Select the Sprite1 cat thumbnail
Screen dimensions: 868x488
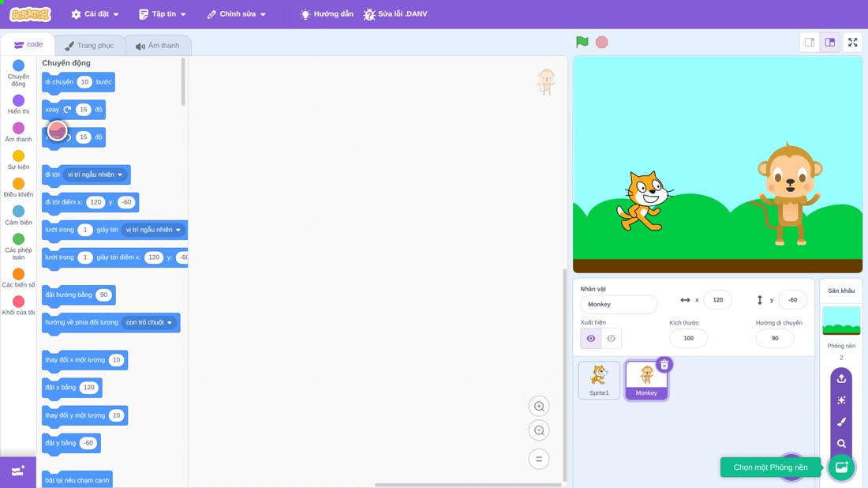coord(599,380)
